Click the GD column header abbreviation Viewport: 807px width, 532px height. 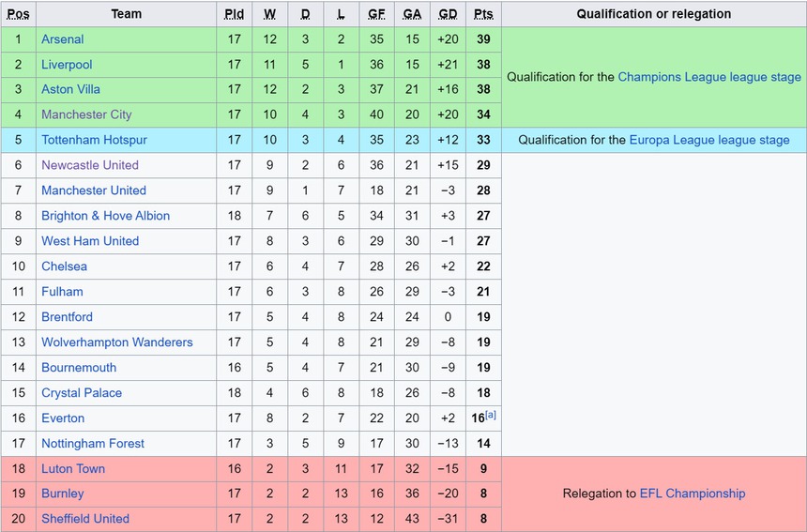click(x=448, y=14)
